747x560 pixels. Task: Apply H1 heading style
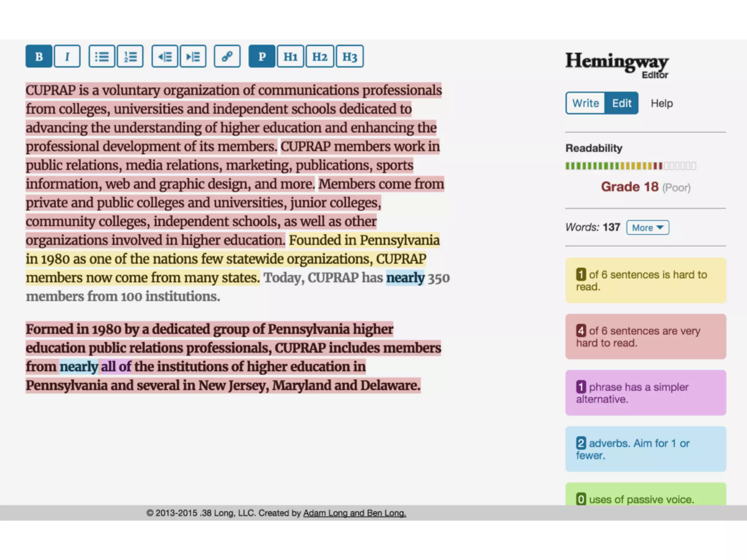[x=290, y=57]
